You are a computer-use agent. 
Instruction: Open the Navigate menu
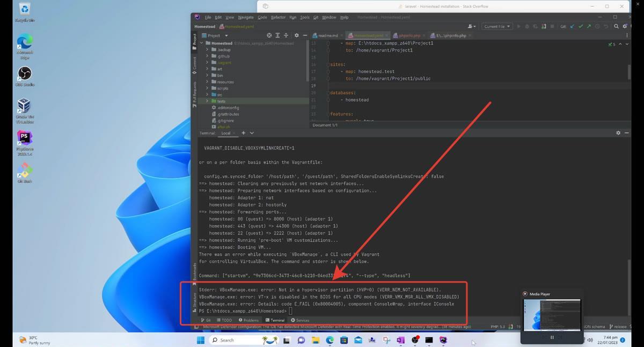point(246,17)
